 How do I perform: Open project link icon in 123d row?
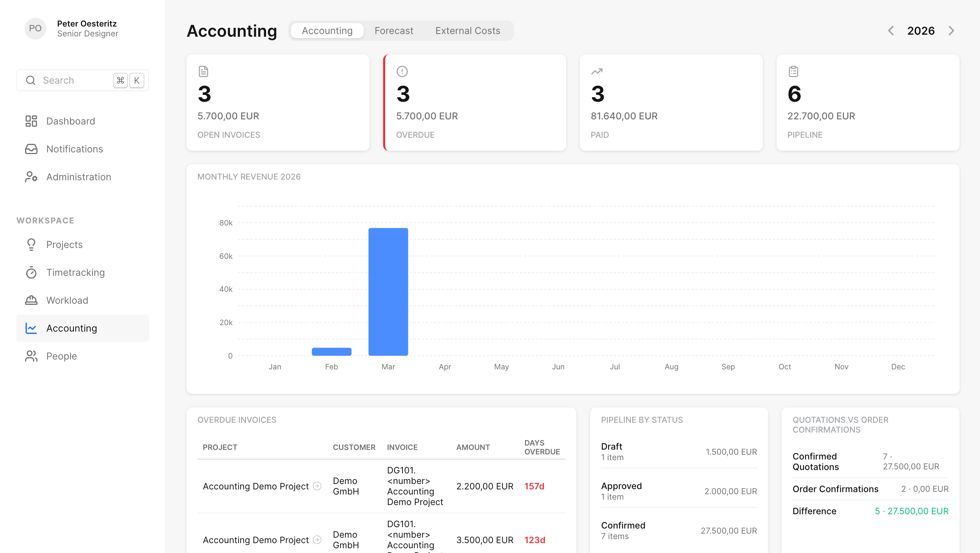tap(317, 540)
